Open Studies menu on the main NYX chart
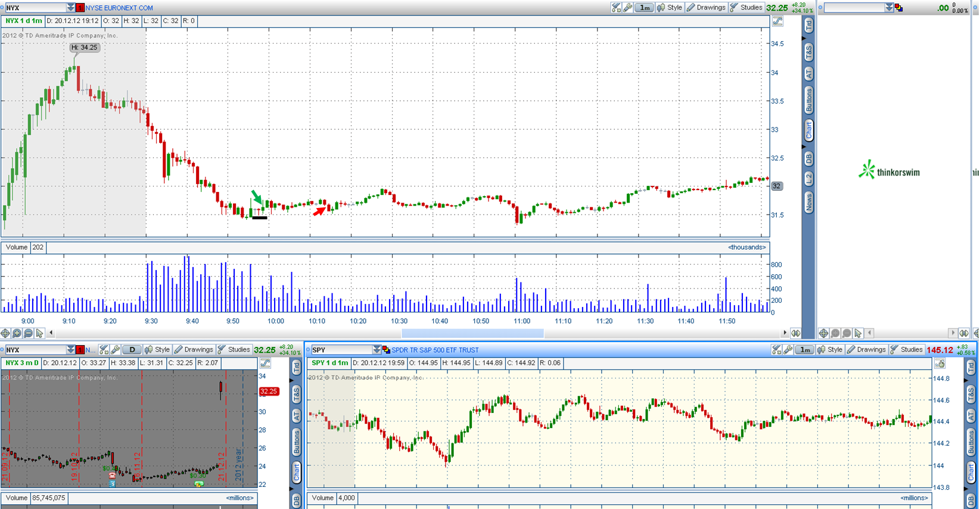Image resolution: width=980 pixels, height=509 pixels. click(x=746, y=8)
